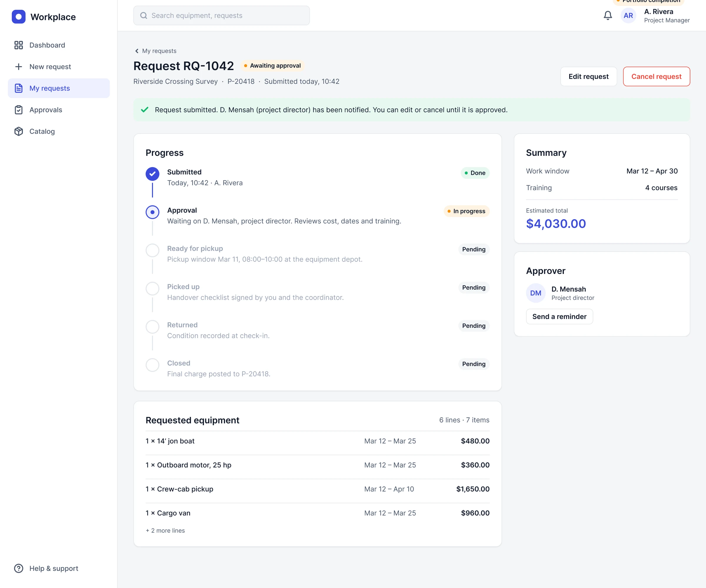Open notifications bell
Viewport: 706px width, 588px height.
[x=607, y=16]
